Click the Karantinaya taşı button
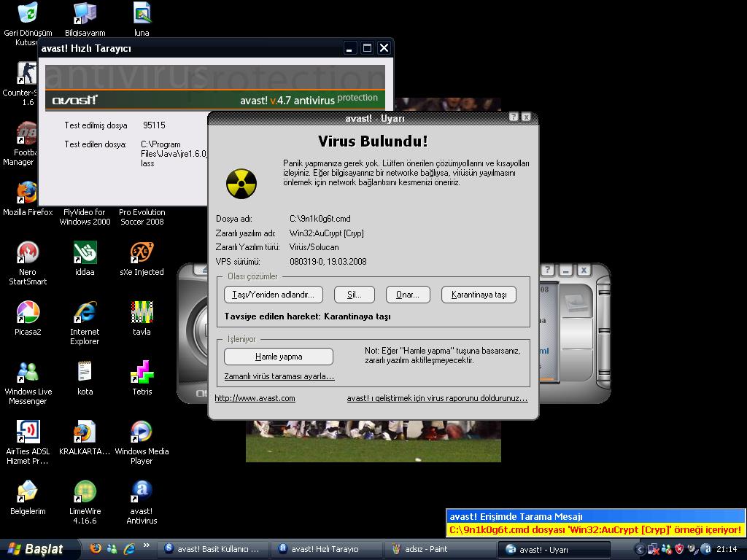747x560 pixels. 479,295
